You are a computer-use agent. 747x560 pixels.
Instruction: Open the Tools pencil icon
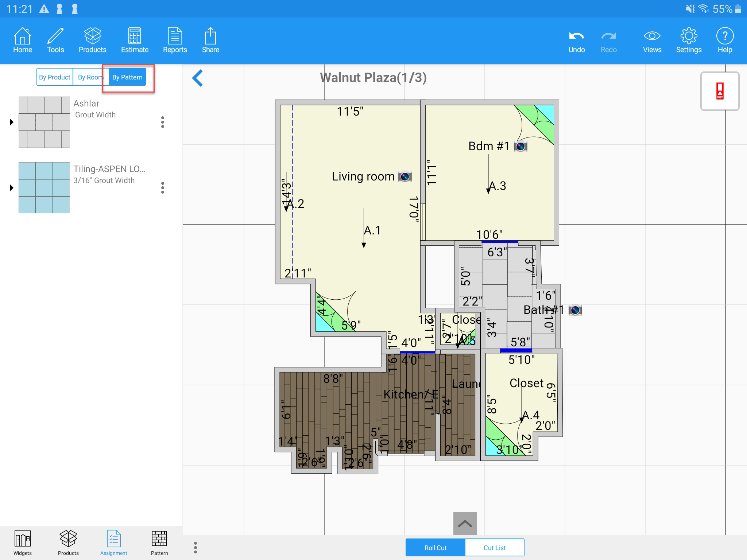[x=55, y=40]
